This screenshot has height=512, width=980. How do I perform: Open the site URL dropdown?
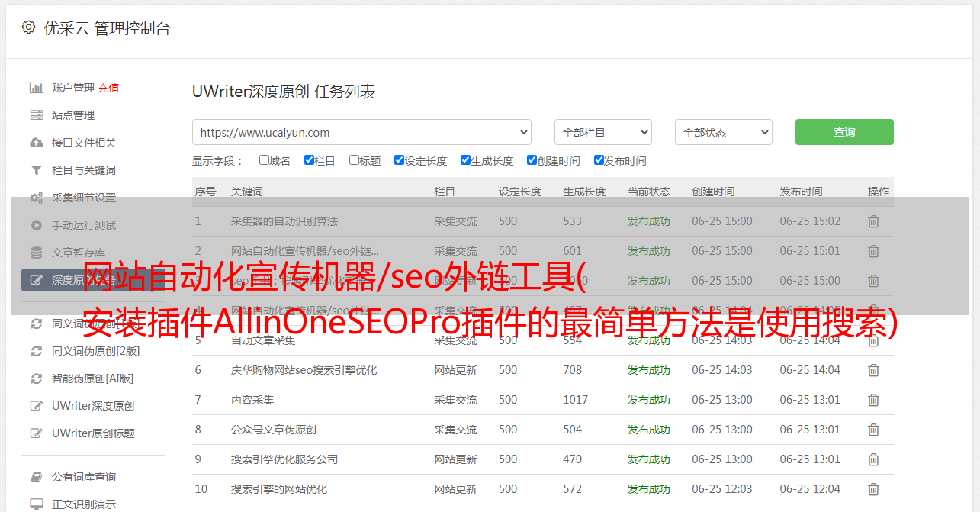(361, 132)
